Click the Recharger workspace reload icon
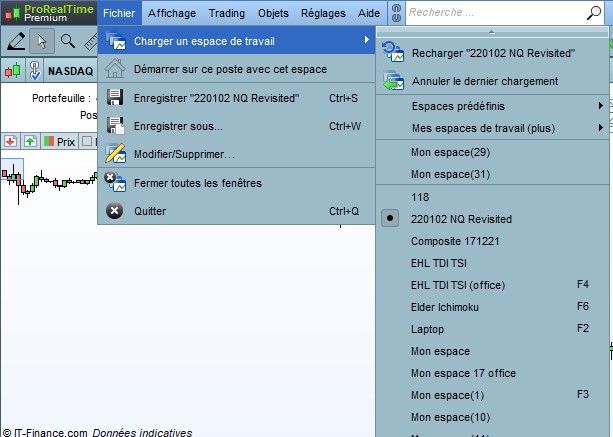Screen dimensions: 613x437 point(393,52)
